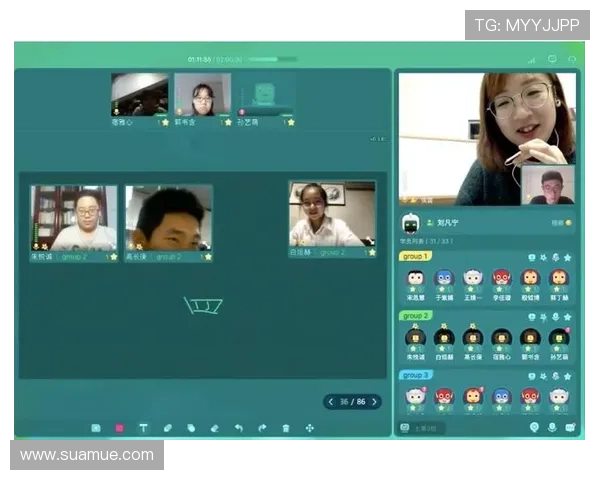Screen dimensions: 600x480
Task: Select the pen drawing tool
Action: point(167,428)
